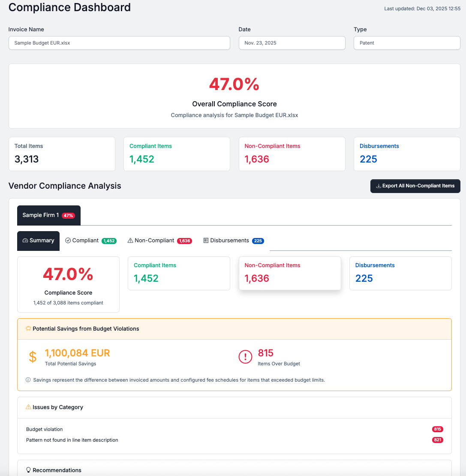Image resolution: width=466 pixels, height=476 pixels.
Task: Click the lightbulb icon next to Recommendations
Action: tap(28, 470)
